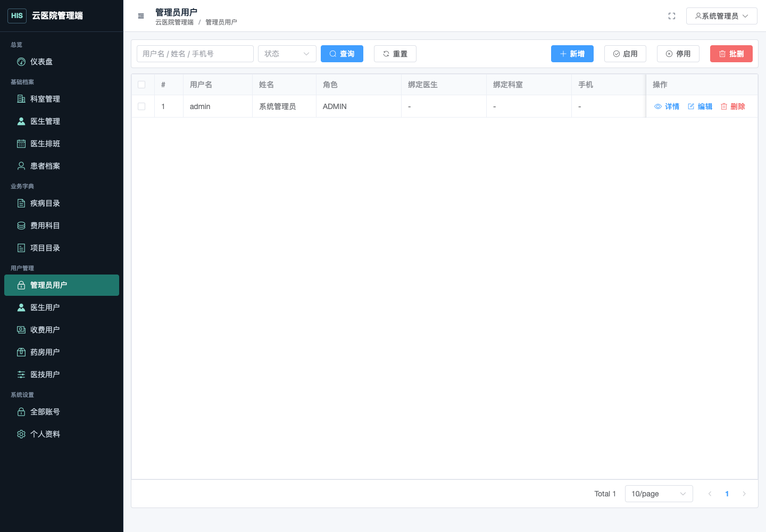766x532 pixels.
Task: Click the HIS logo icon
Action: (17, 15)
